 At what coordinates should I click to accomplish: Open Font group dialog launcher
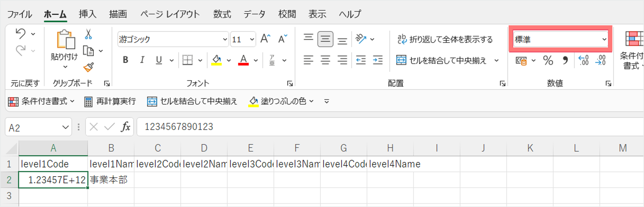pyautogui.click(x=290, y=83)
